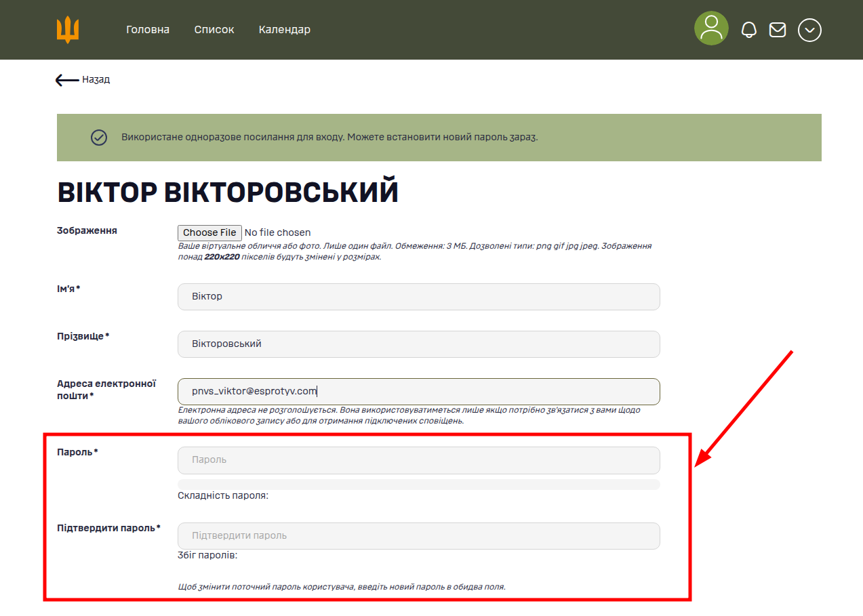
Task: Click inside the Пароль password field
Action: pyautogui.click(x=418, y=460)
